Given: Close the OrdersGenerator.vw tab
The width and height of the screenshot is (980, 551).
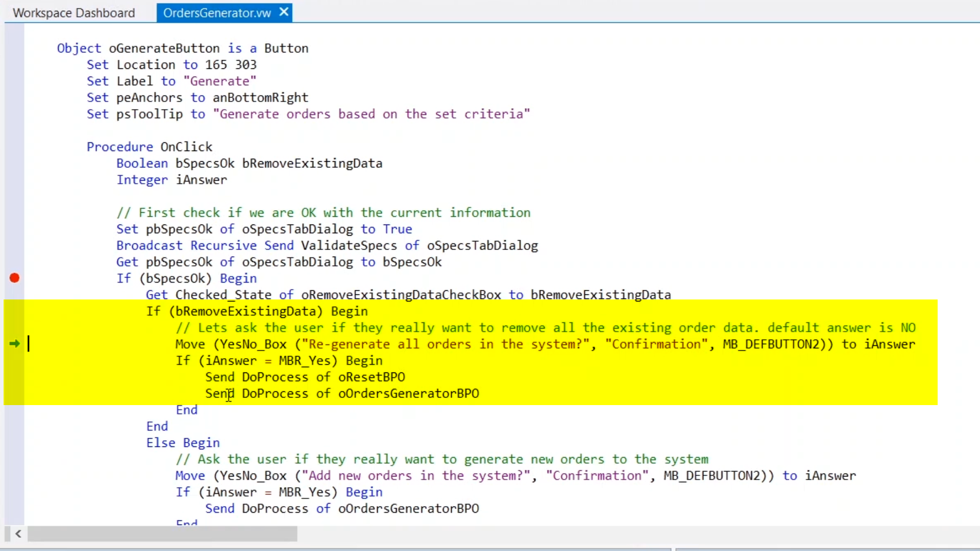Looking at the screenshot, I should (x=284, y=12).
